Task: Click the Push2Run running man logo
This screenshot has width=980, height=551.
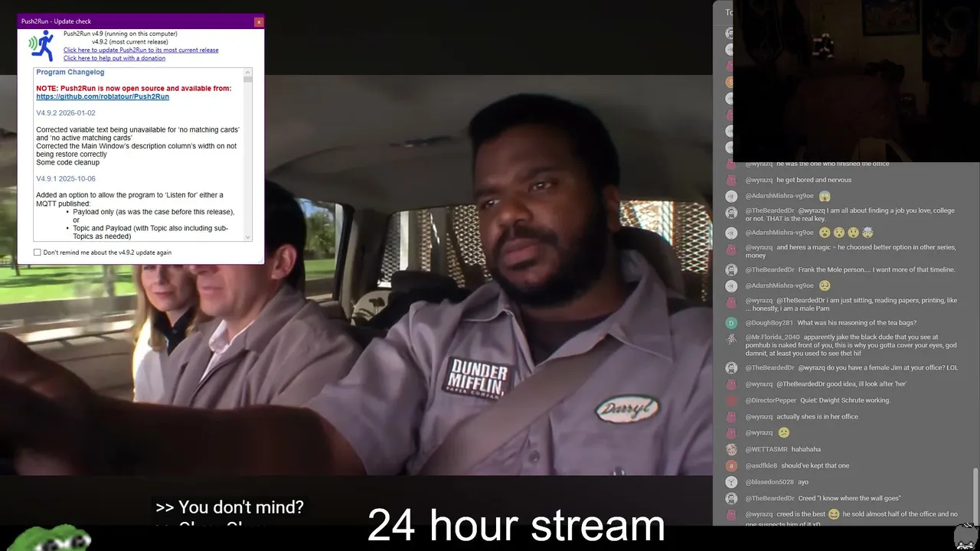Action: point(43,46)
